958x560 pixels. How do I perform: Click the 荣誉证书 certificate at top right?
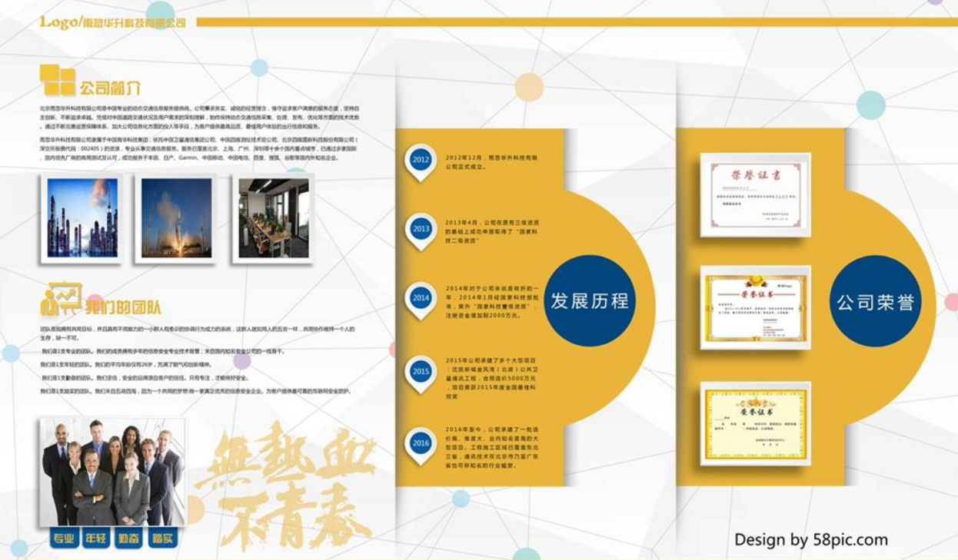pos(754,194)
